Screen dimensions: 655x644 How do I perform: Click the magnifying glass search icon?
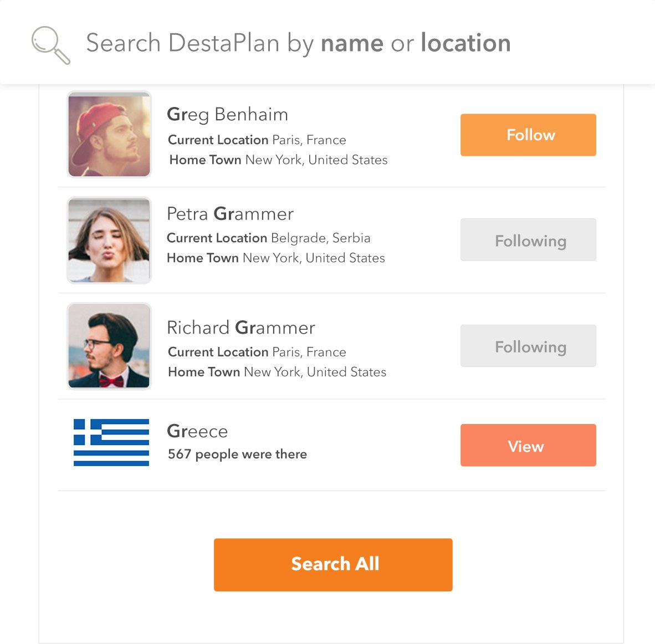[x=51, y=44]
